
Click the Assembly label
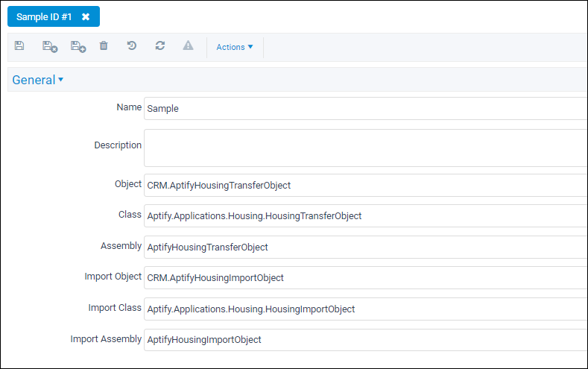tap(121, 246)
